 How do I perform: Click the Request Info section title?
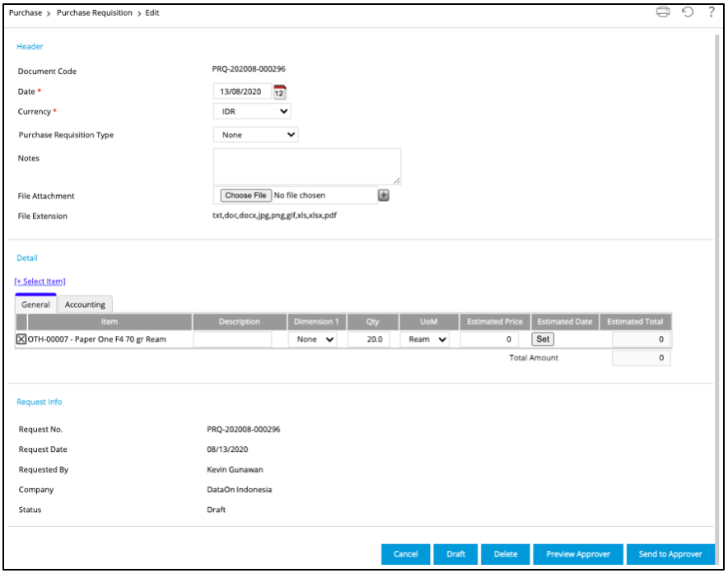[x=40, y=402]
